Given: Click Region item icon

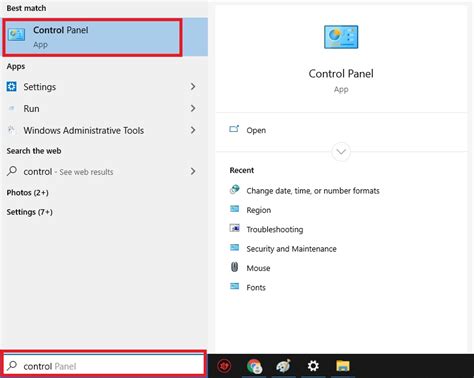Looking at the screenshot, I should (x=235, y=209).
